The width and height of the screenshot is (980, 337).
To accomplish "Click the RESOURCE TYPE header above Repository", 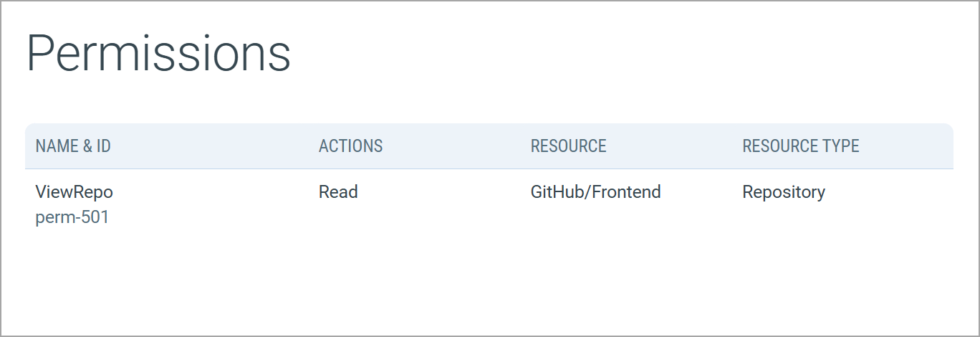I will pos(800,146).
